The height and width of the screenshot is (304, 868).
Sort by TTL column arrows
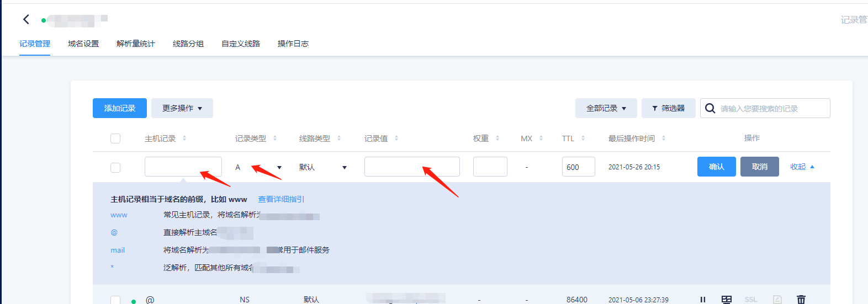click(x=583, y=138)
